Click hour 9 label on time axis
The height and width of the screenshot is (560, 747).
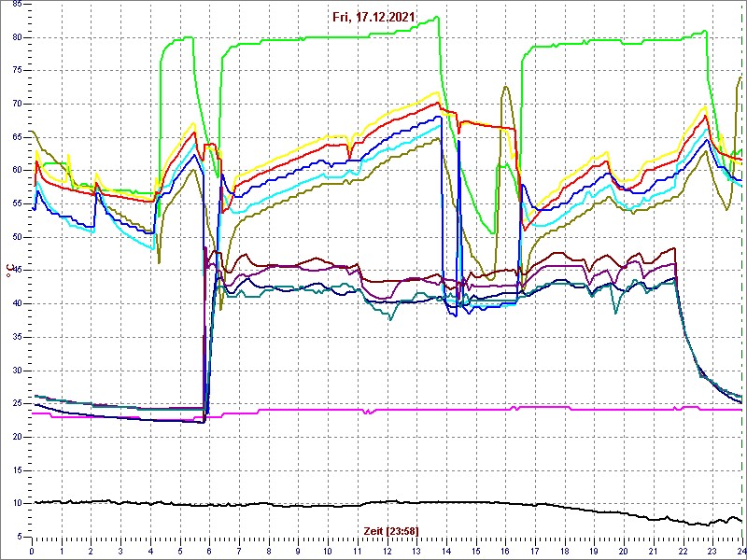coord(298,552)
